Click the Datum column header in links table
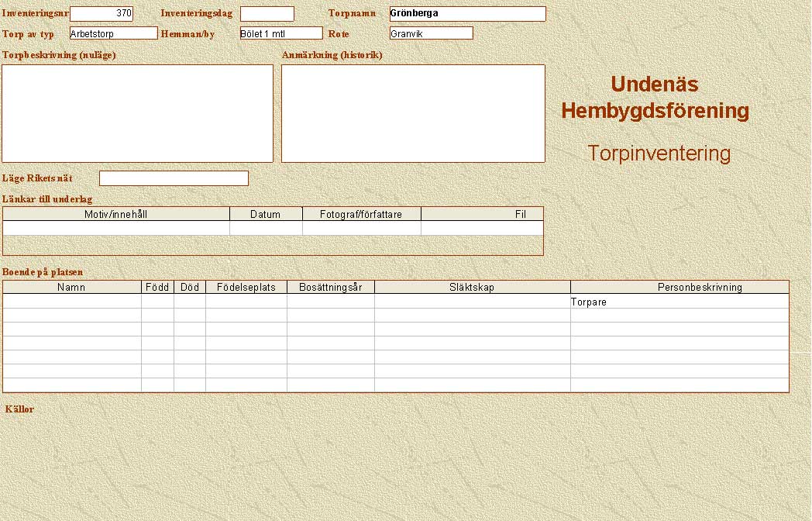This screenshot has height=521, width=812. [266, 214]
